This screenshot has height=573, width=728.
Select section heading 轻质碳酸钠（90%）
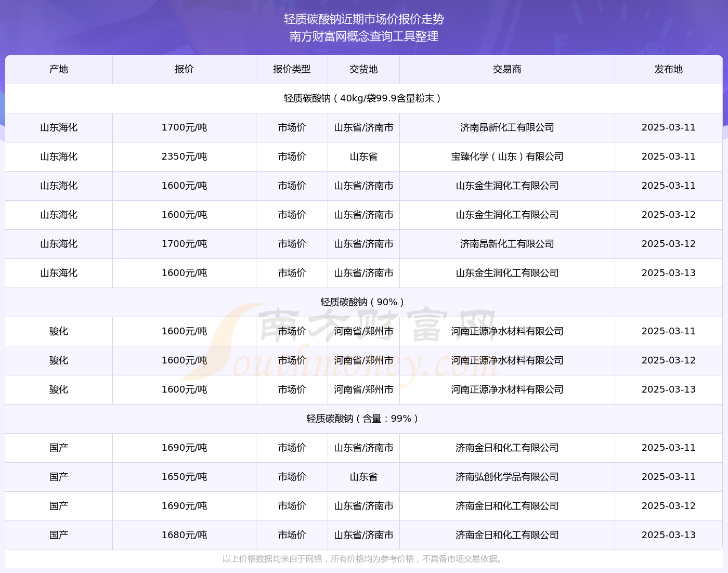(364, 302)
